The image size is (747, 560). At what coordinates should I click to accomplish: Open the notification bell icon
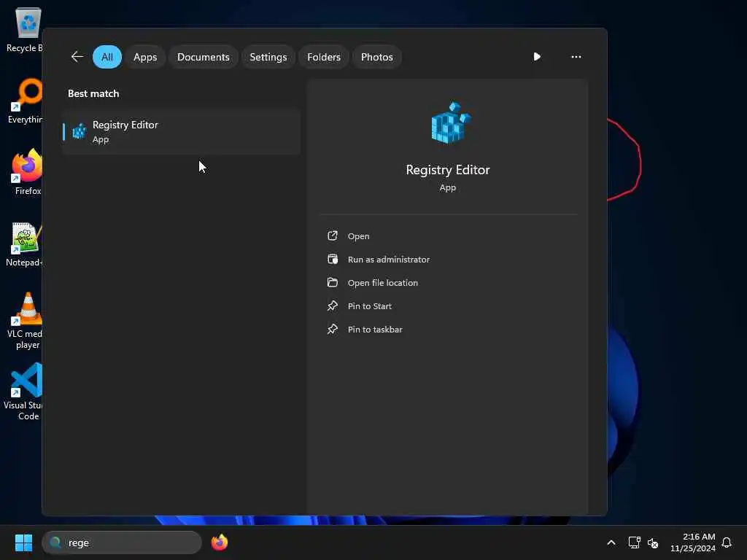(727, 542)
